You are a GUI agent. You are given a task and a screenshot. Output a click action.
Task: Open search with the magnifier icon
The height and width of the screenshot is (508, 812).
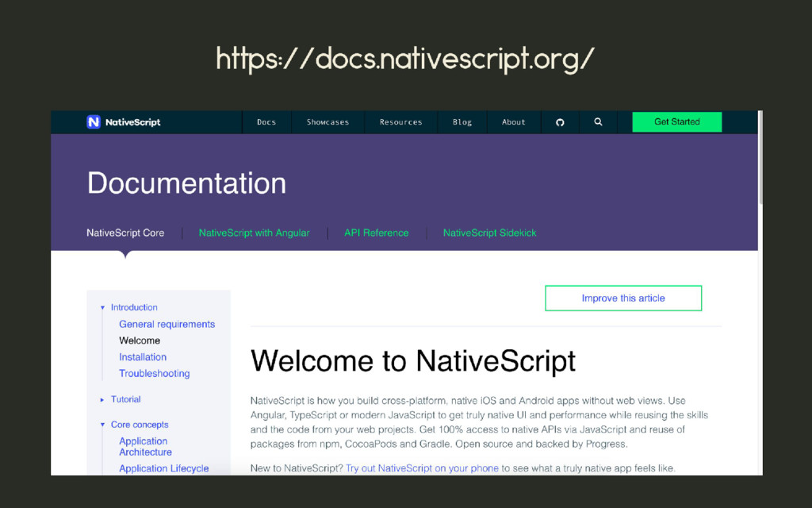598,121
